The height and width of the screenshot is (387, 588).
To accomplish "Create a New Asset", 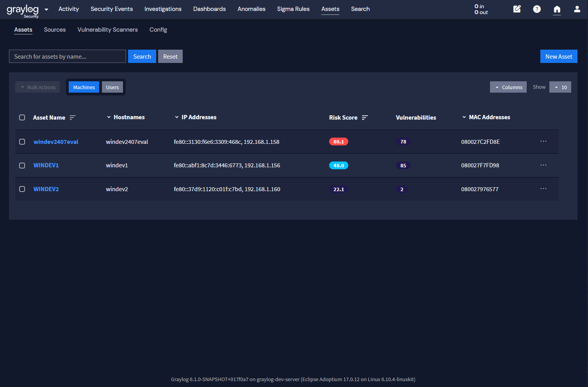I will 559,56.
